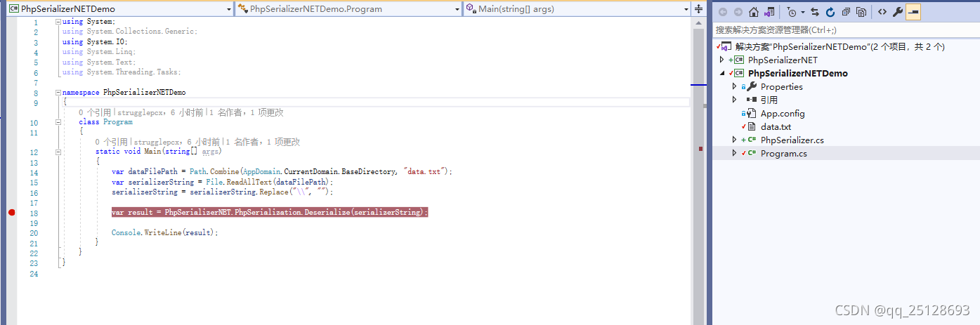Click the View Code angle-brackets icon
This screenshot has height=325, width=980.
pos(882,12)
